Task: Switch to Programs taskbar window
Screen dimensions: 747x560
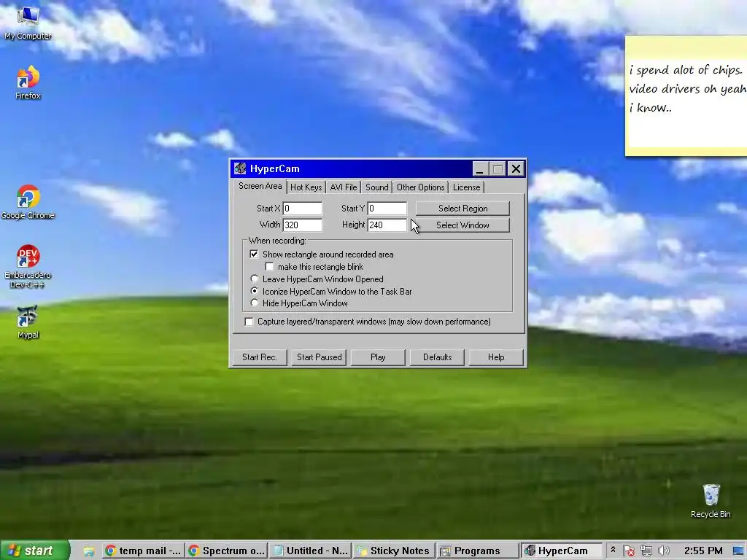Action: tap(477, 551)
